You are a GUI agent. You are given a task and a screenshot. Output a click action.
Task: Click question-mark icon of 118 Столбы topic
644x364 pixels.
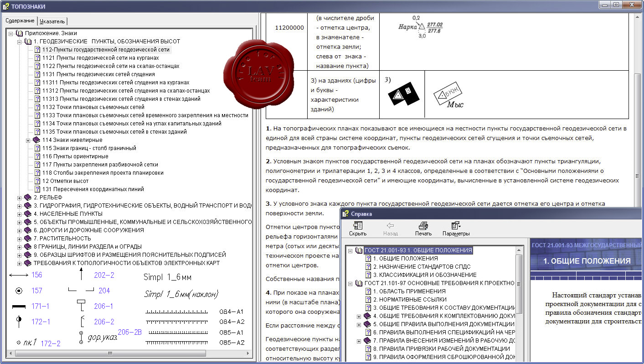[x=37, y=173]
